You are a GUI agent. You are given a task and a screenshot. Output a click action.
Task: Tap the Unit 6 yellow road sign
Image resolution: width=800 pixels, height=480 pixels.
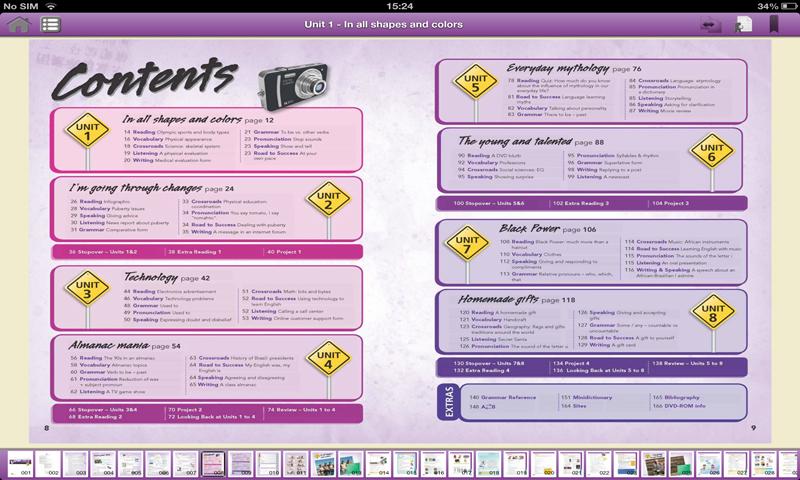pyautogui.click(x=711, y=151)
